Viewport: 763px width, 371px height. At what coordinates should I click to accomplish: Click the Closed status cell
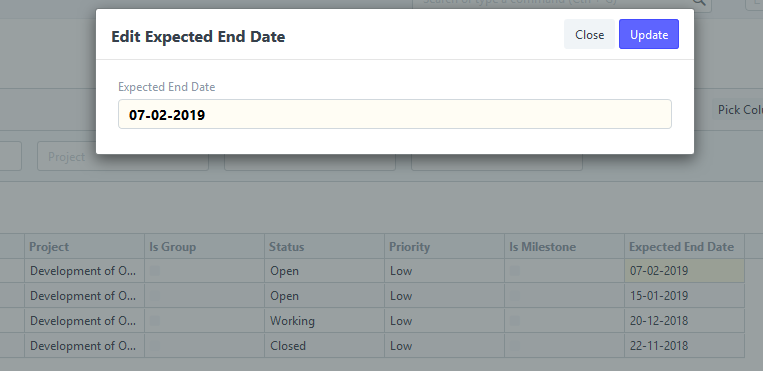click(x=325, y=346)
